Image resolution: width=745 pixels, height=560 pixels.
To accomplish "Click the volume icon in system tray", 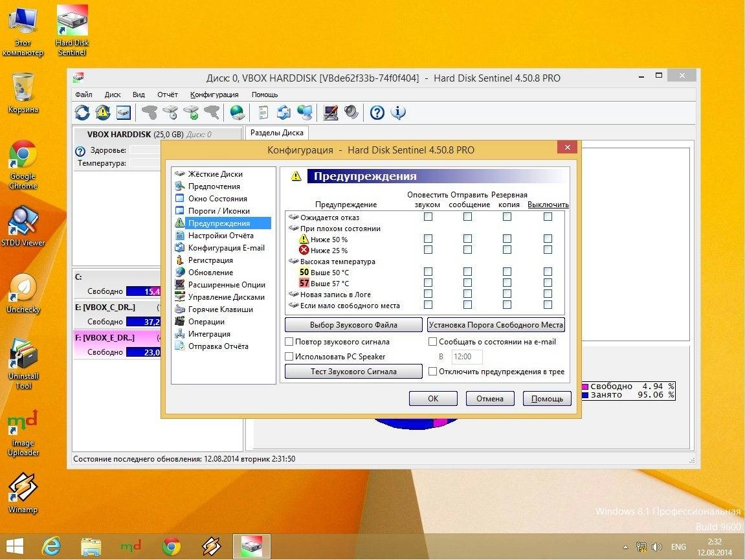I will click(x=657, y=547).
